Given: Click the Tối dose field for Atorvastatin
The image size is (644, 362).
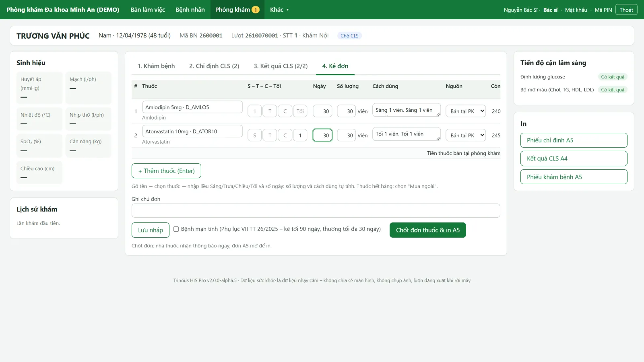Looking at the screenshot, I should pyautogui.click(x=300, y=135).
